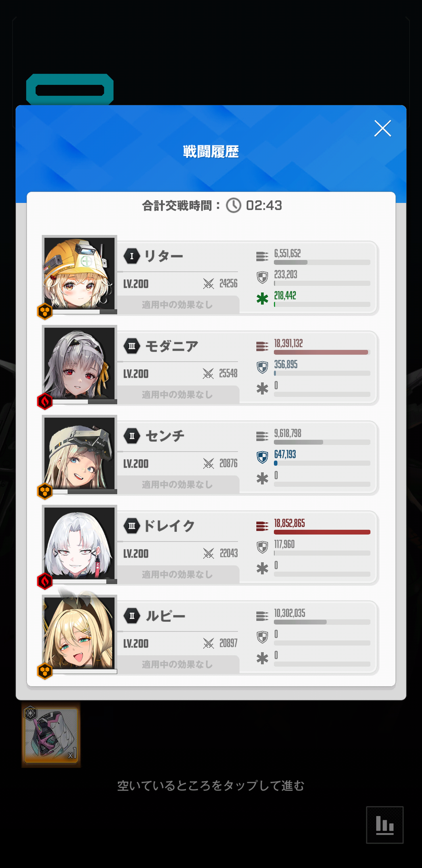The image size is (422, 868).
Task: Tap 空いているところをタップして進む text to continue
Action: click(x=211, y=786)
